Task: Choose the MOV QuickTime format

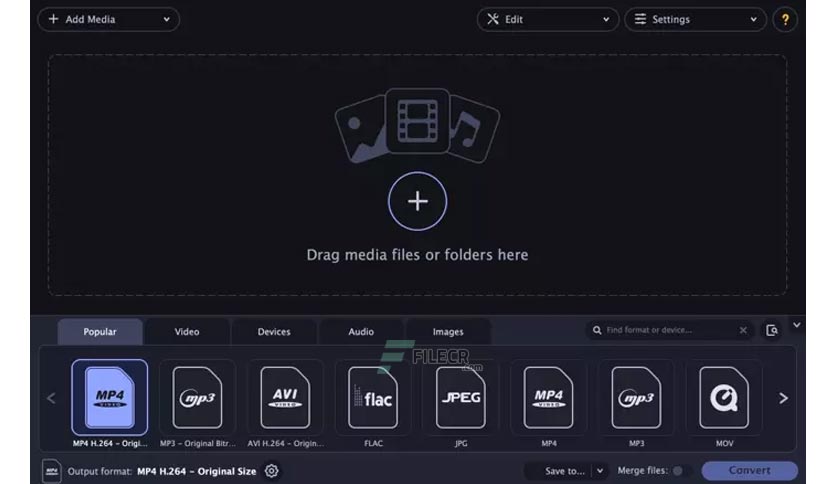Action: pyautogui.click(x=724, y=398)
